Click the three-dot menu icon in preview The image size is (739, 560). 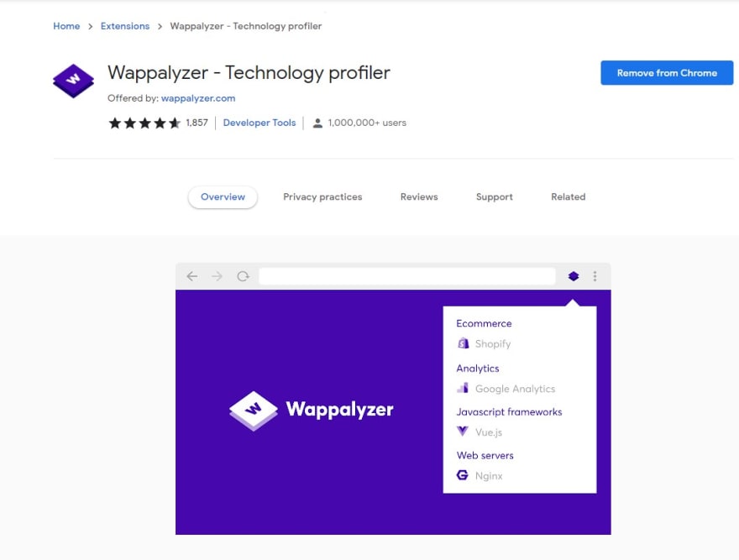click(595, 275)
